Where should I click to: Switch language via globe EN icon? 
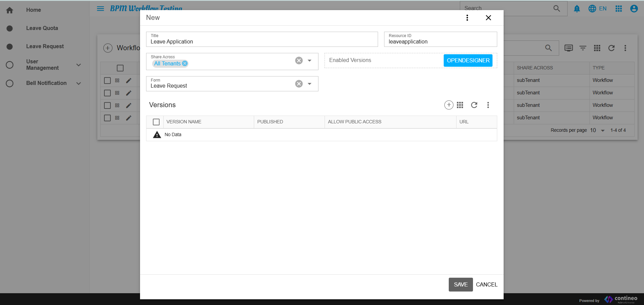point(598,9)
